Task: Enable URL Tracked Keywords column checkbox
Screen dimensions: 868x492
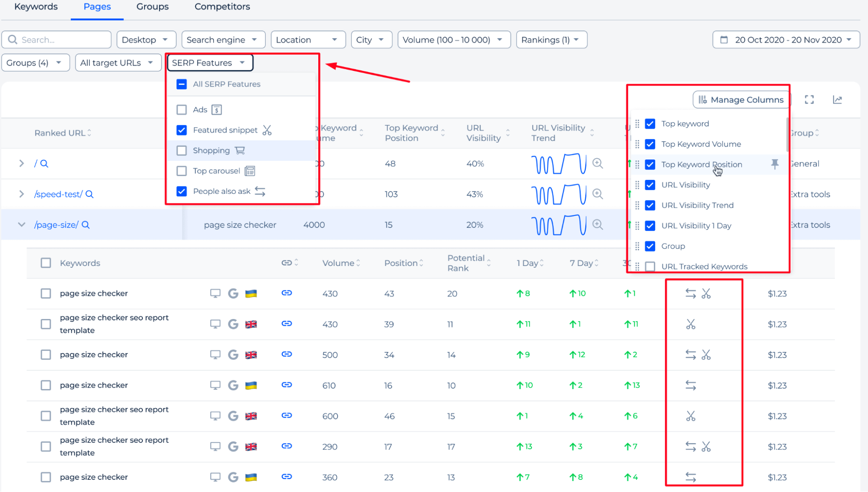Action: click(651, 266)
